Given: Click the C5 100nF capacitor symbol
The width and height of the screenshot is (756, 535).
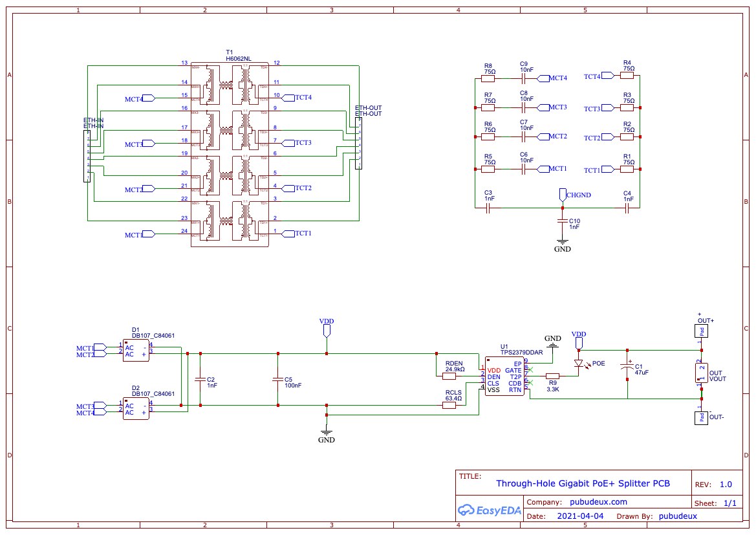Looking at the screenshot, I should pyautogui.click(x=277, y=380).
